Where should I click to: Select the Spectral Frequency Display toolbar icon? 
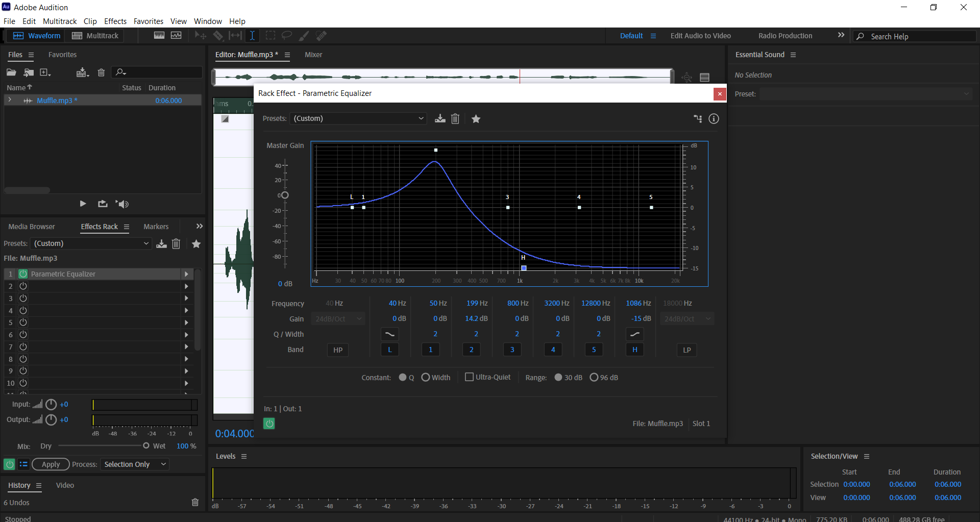[159, 35]
